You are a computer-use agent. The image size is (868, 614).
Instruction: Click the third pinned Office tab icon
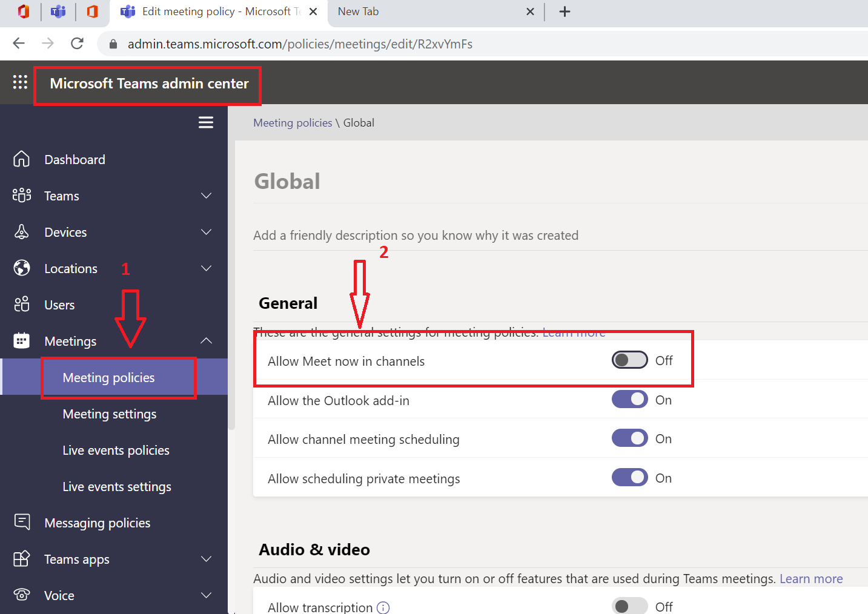coord(92,12)
